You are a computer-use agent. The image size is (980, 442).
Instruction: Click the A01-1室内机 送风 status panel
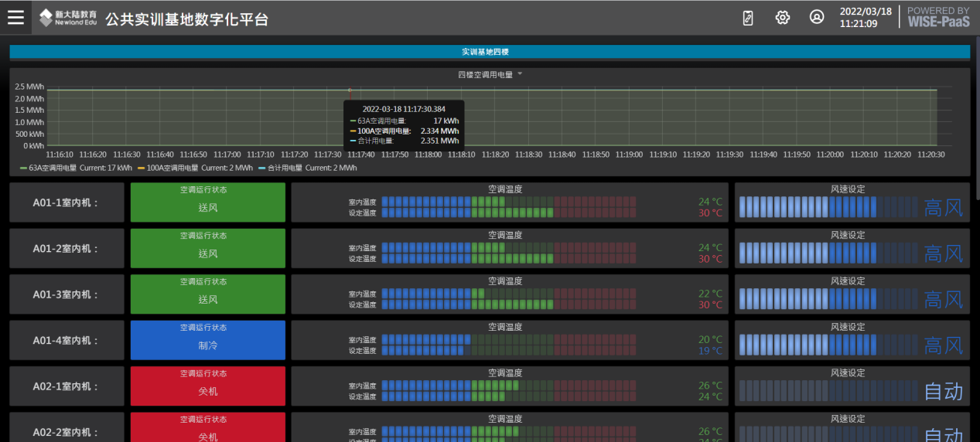click(x=207, y=202)
